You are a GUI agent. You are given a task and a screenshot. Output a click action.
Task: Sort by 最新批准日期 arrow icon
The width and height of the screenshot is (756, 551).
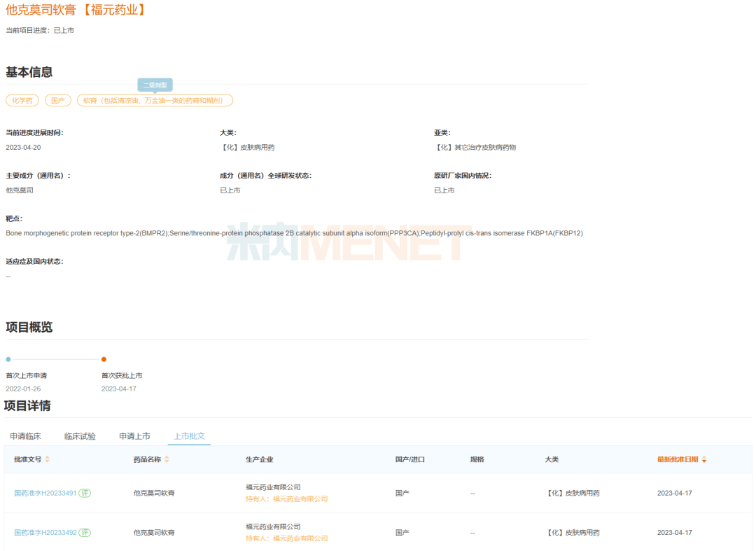704,459
